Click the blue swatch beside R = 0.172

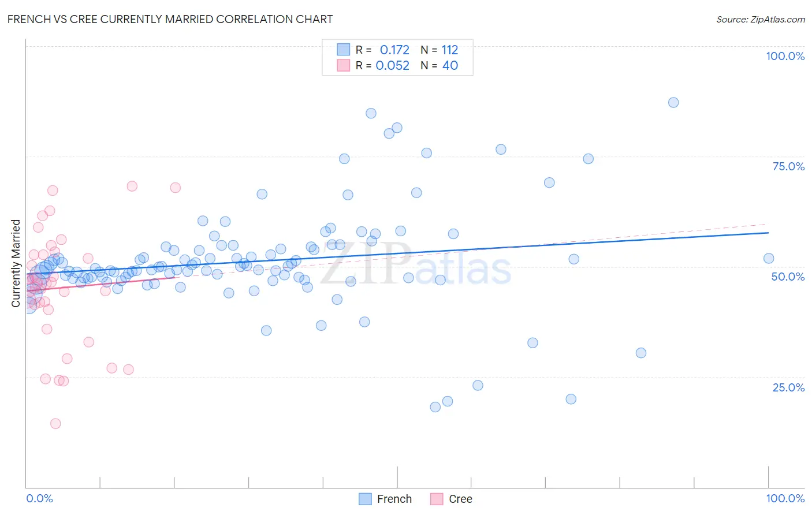coord(343,50)
